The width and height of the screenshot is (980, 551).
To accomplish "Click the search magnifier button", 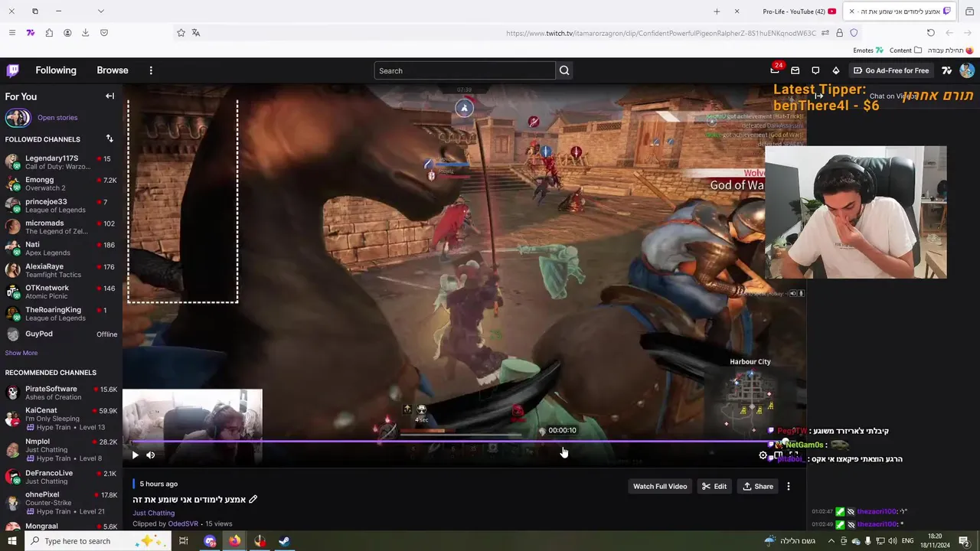I will 564,70.
